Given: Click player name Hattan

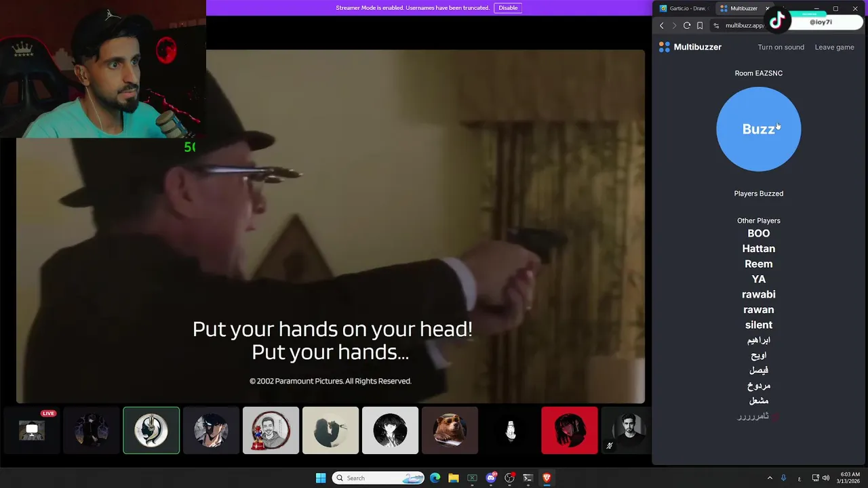Looking at the screenshot, I should pos(758,249).
